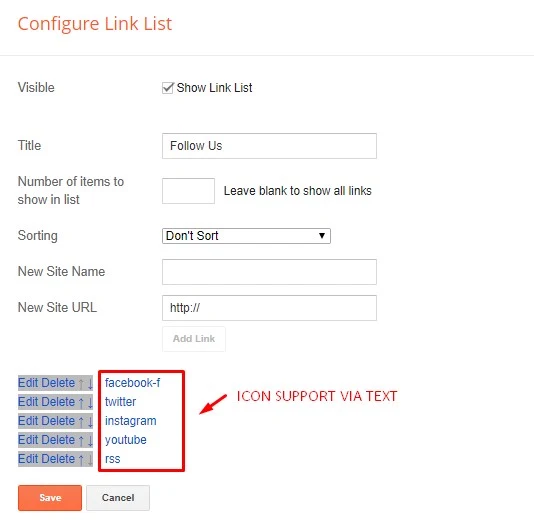Screen dimensions: 534x523
Task: Save the link list configuration
Action: click(x=50, y=498)
